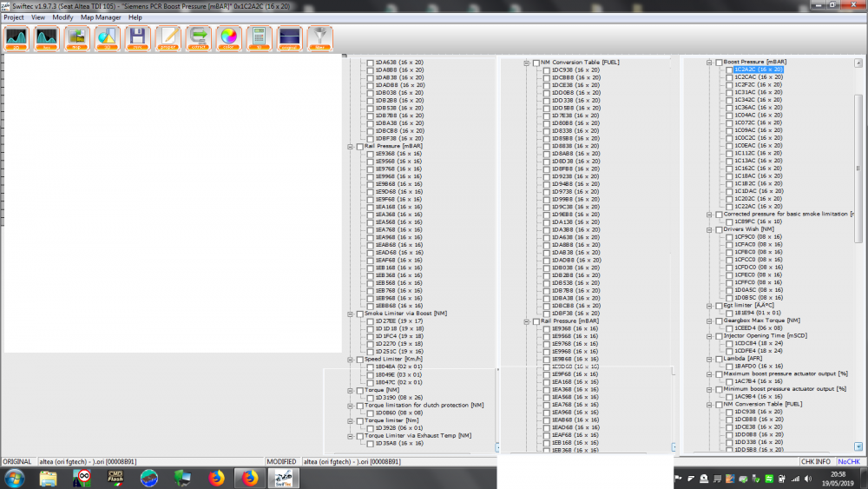Tick the Speed Limiter [Km/h] checkbox
This screenshot has width=868, height=489.
(x=359, y=360)
